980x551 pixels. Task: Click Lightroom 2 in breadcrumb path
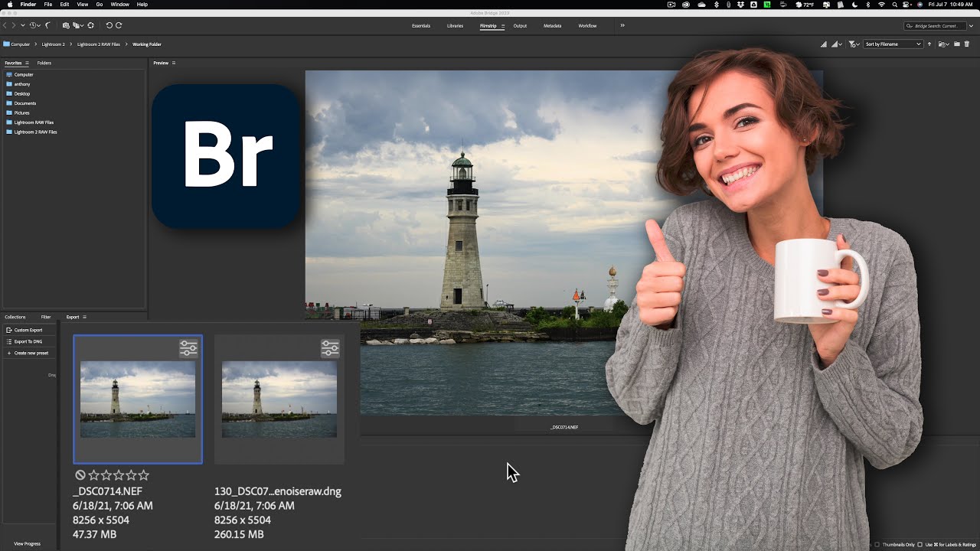pos(53,44)
